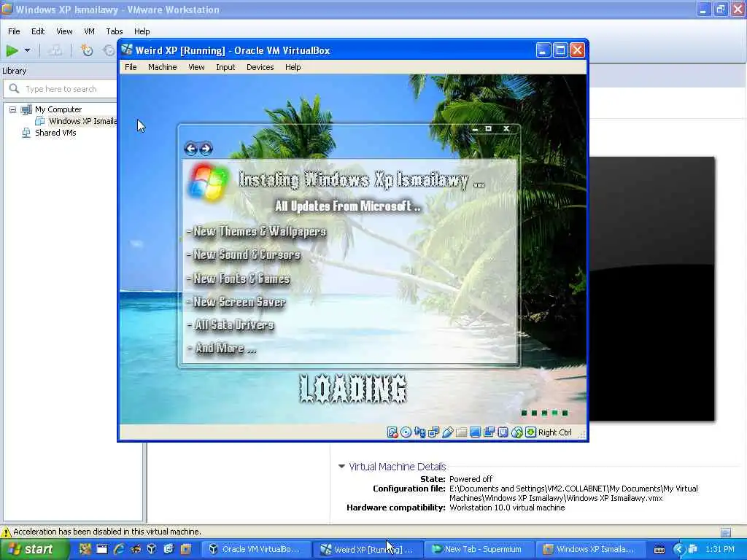Image resolution: width=747 pixels, height=560 pixels.
Task: Click "New Sound & Cursors" installer text
Action: click(x=247, y=254)
